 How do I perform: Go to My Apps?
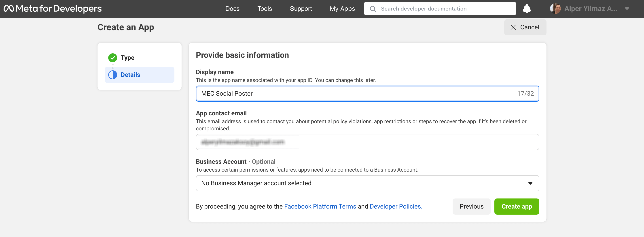point(342,9)
